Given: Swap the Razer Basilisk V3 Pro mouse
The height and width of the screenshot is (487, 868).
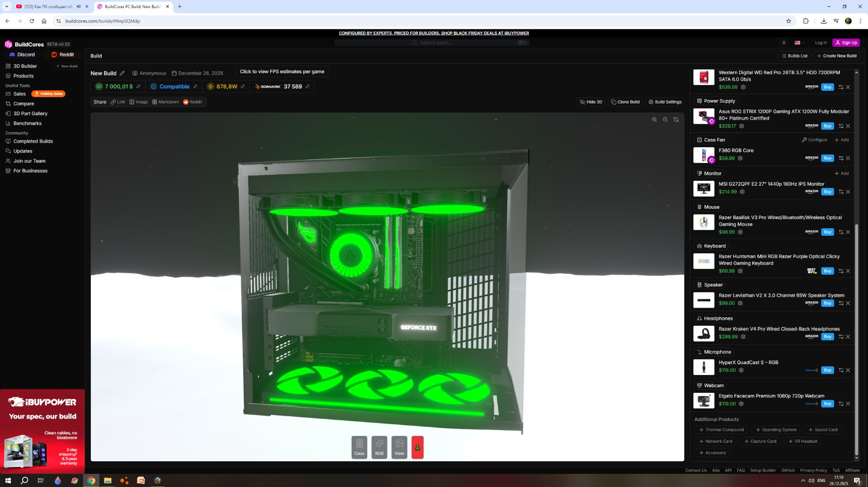Looking at the screenshot, I should pos(841,232).
